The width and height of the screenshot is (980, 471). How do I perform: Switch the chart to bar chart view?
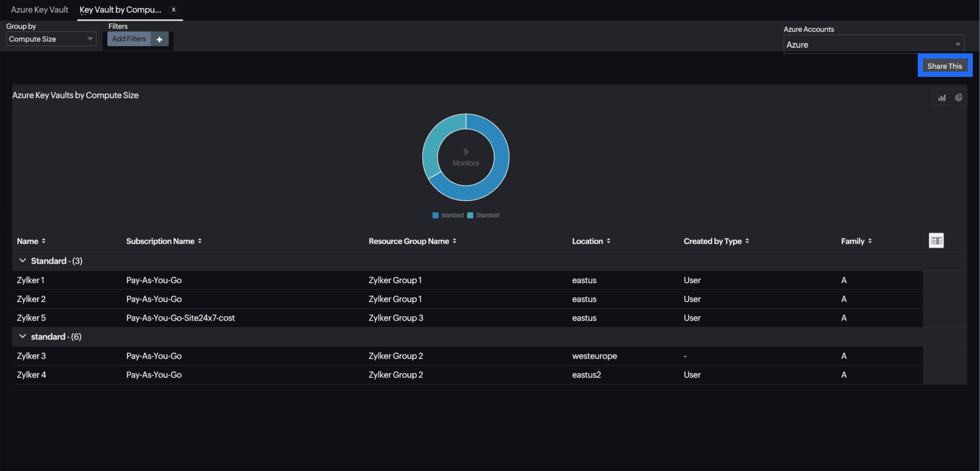click(x=942, y=98)
